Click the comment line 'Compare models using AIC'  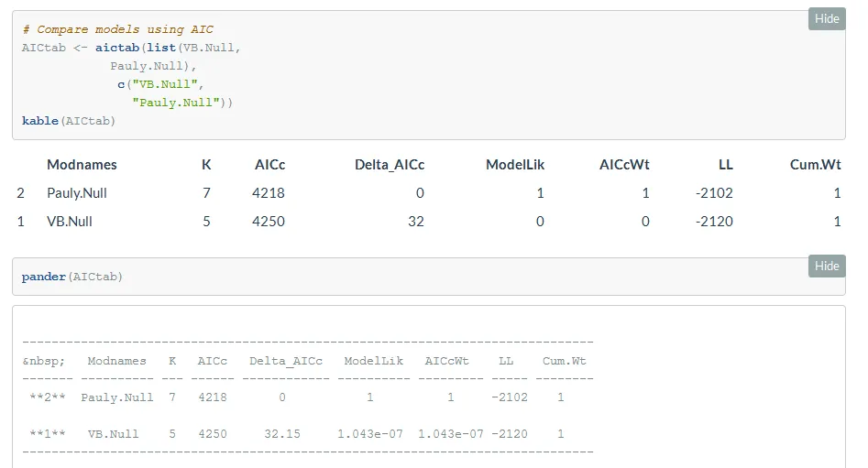(118, 30)
